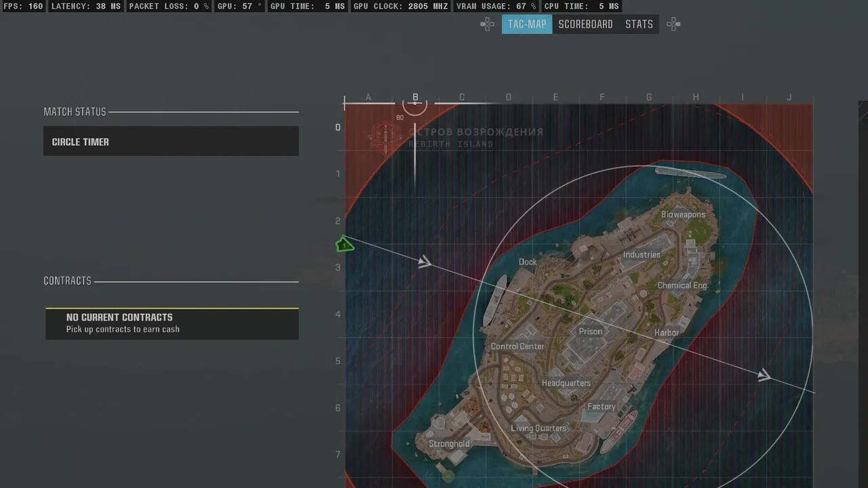
Task: Click the Living Quarters location label
Action: 538,428
